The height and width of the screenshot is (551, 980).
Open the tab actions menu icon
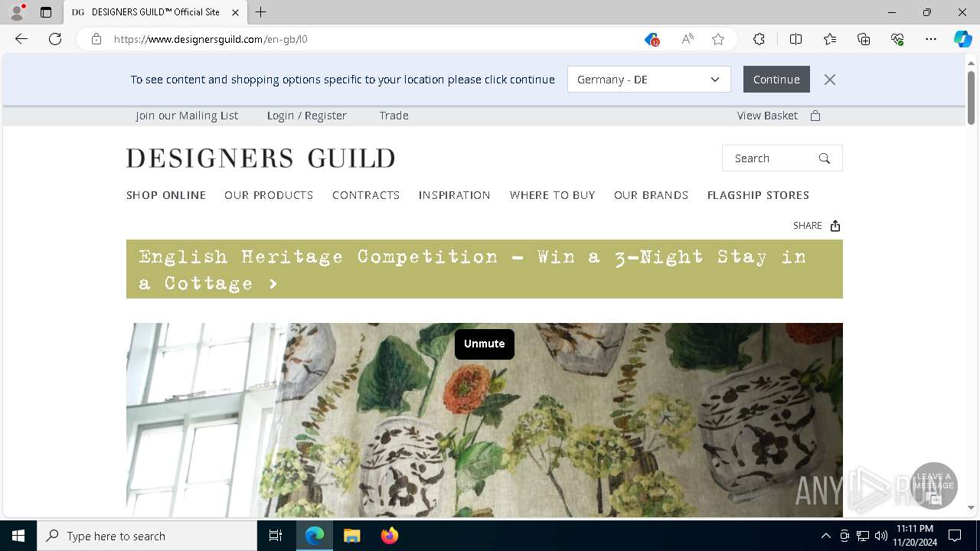(x=46, y=12)
